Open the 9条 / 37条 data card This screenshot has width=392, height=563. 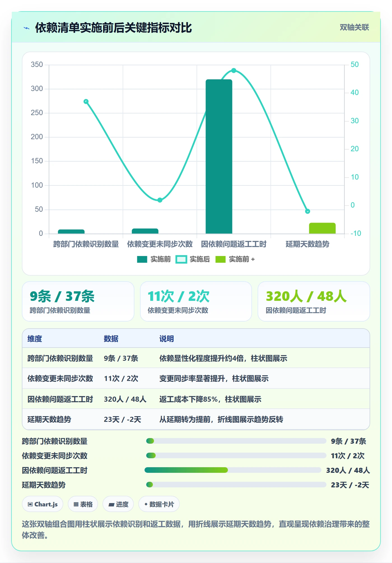tap(78, 301)
